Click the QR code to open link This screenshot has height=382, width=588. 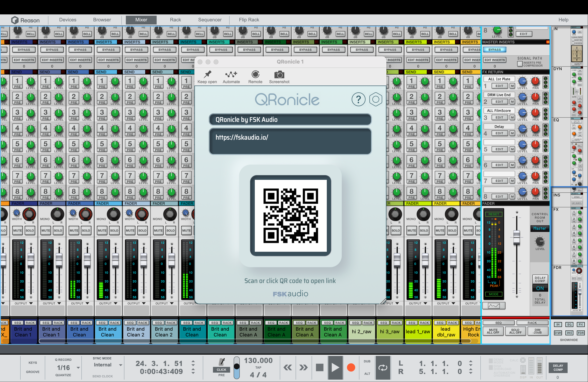pyautogui.click(x=291, y=216)
